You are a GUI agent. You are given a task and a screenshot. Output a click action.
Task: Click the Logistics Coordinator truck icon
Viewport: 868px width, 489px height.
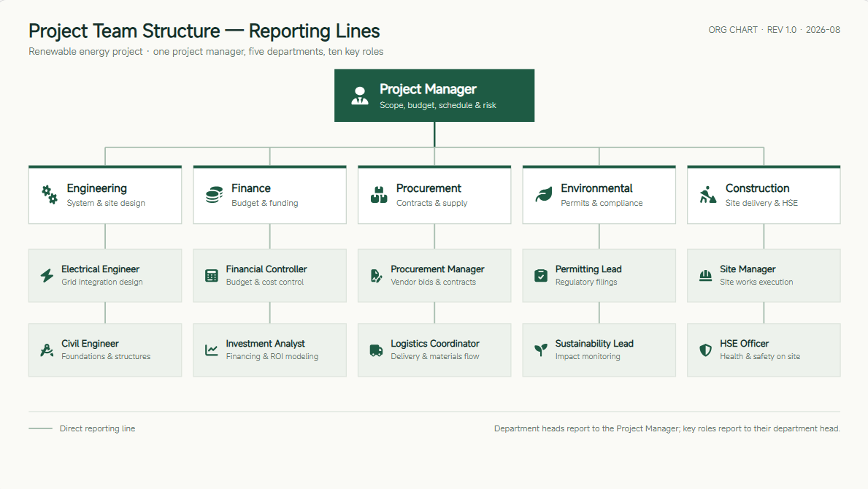click(376, 350)
